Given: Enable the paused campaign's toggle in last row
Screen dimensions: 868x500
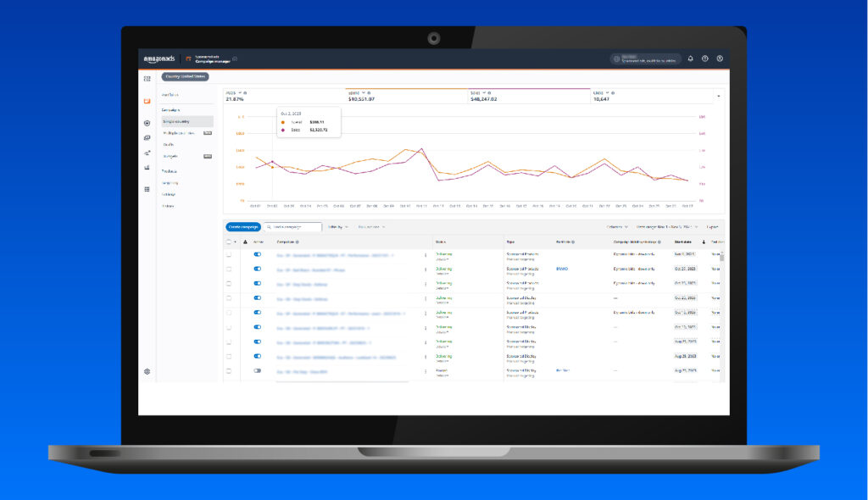Looking at the screenshot, I should (258, 371).
